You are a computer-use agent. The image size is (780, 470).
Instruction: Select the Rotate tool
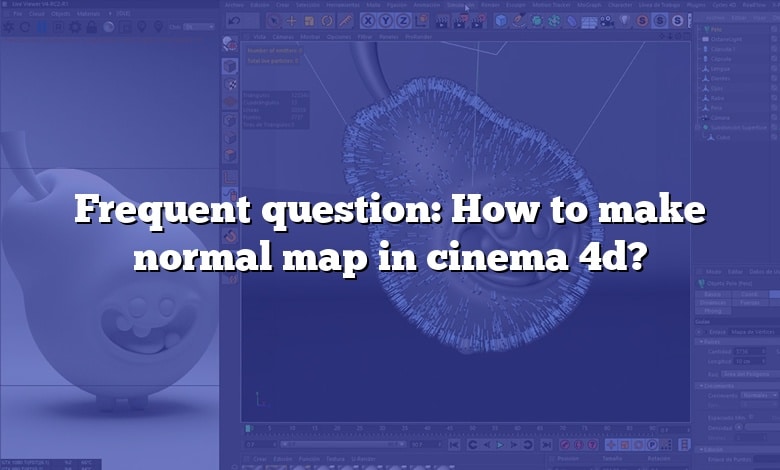click(327, 21)
